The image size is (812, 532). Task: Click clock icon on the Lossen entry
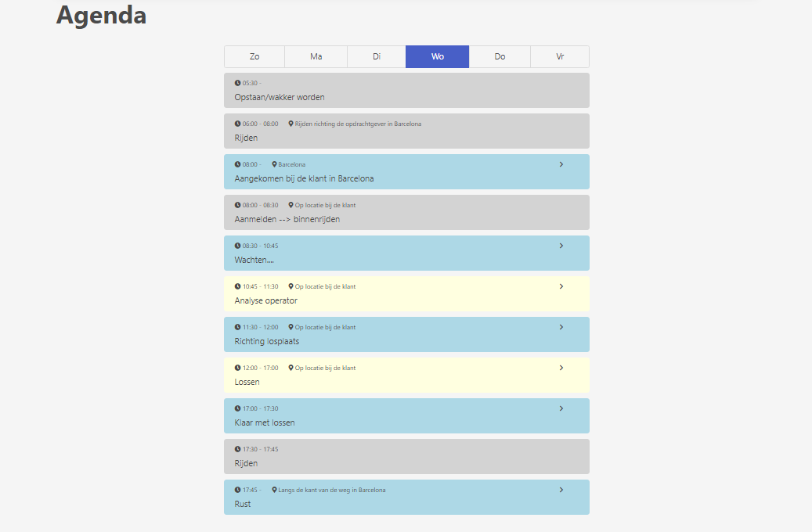[238, 368]
